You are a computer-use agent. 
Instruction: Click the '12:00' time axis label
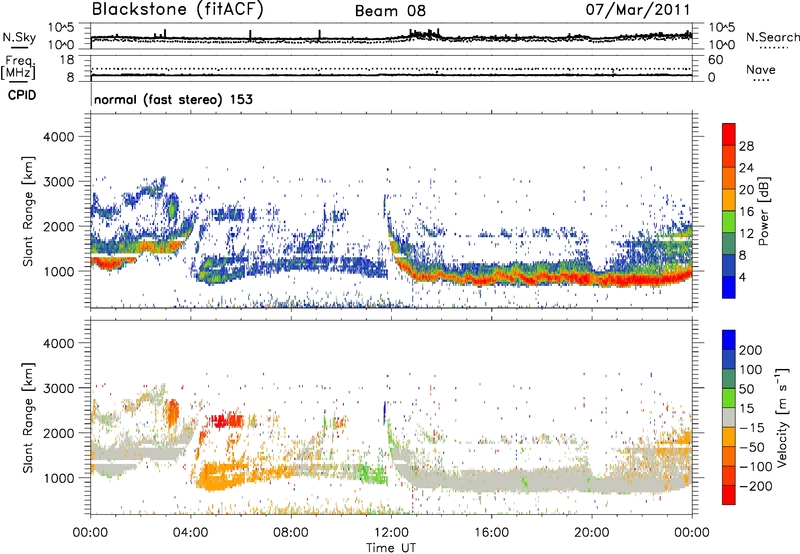[x=391, y=533]
